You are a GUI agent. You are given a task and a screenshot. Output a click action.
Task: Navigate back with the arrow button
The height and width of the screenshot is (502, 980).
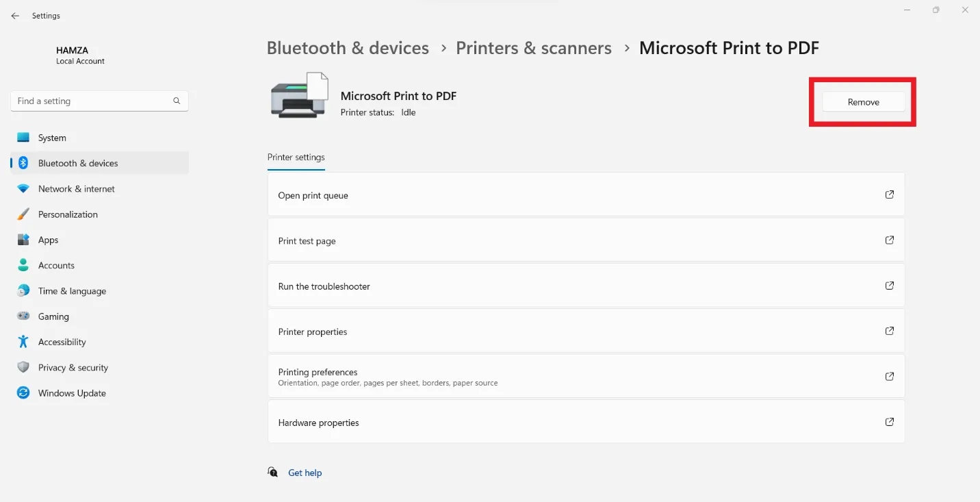tap(15, 15)
